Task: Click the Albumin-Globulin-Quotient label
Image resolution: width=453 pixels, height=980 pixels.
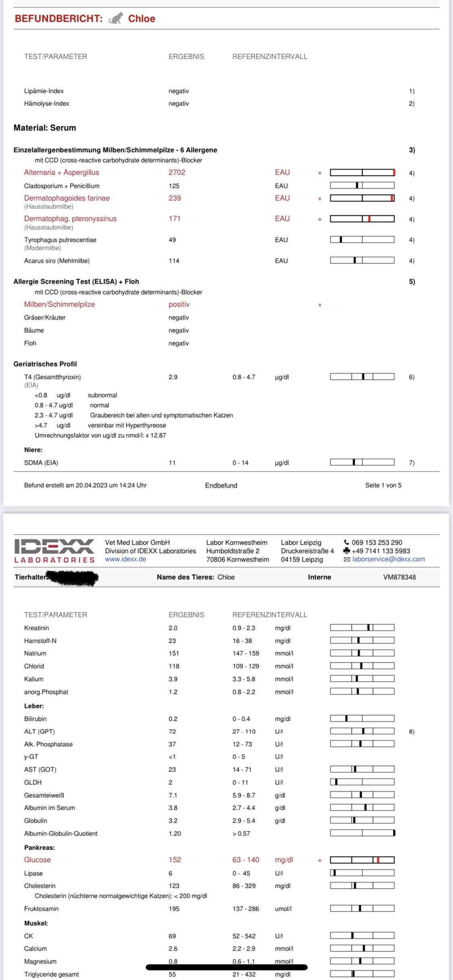Action: (x=61, y=834)
